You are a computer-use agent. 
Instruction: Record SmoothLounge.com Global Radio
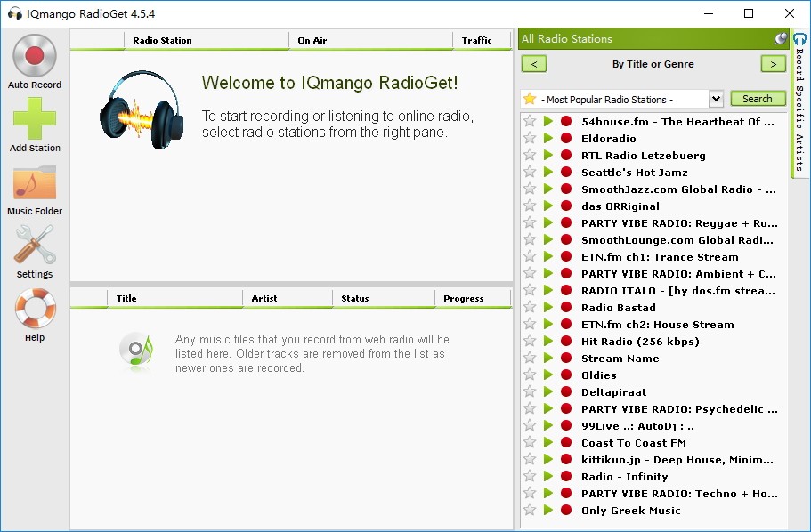[x=566, y=240]
